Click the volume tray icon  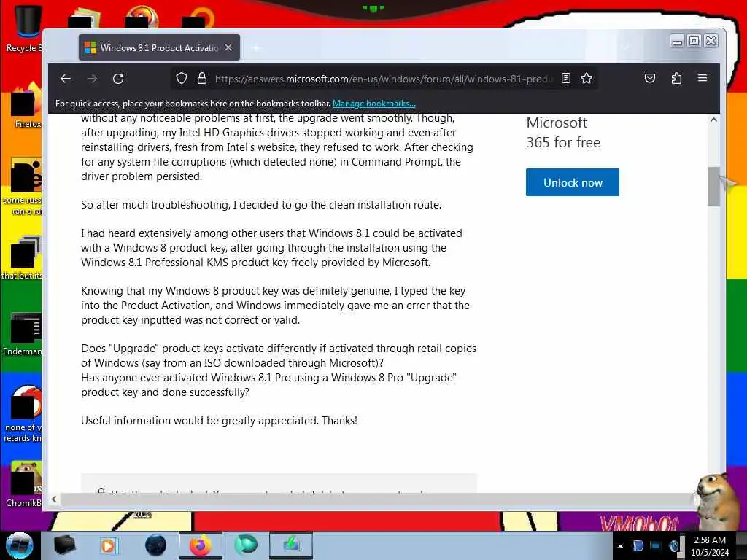(674, 546)
